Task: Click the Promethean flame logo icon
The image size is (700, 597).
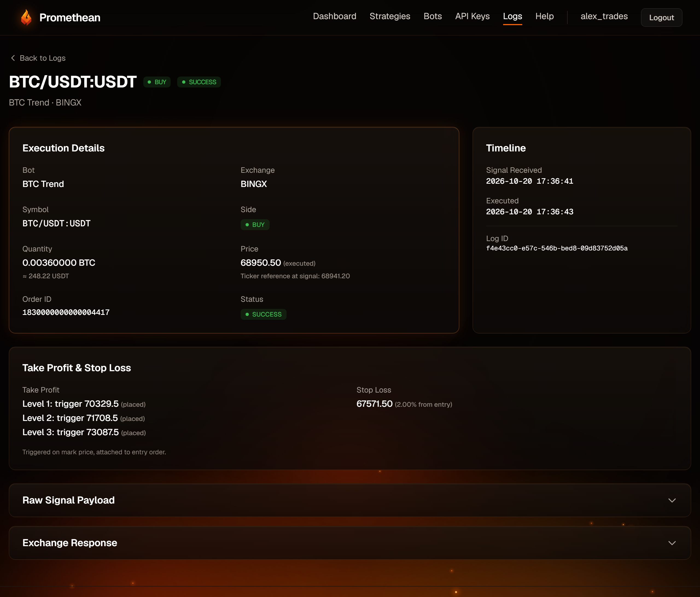Action: pos(26,17)
